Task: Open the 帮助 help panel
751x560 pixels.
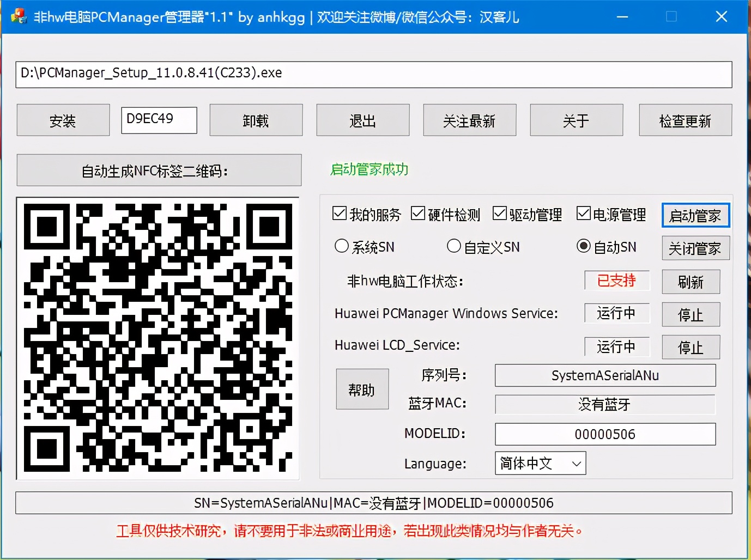Action: 362,389
